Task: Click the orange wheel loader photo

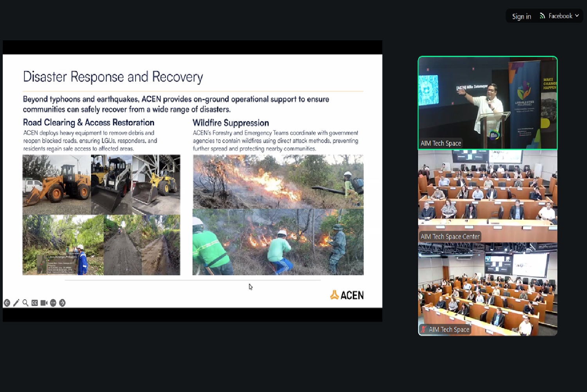Action: pos(56,184)
